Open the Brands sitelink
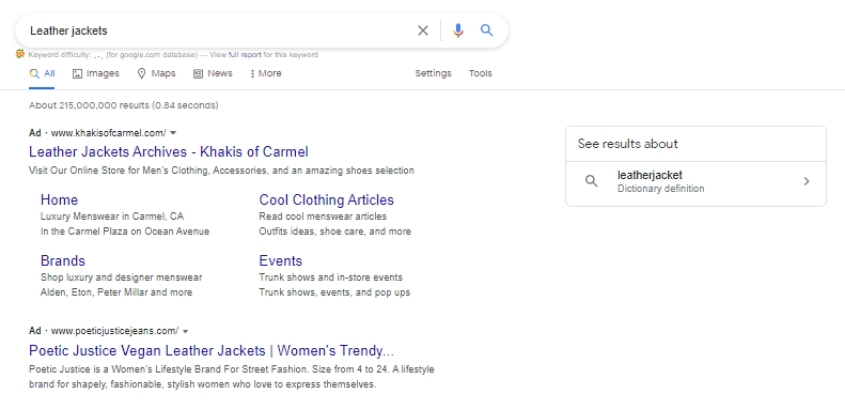 click(63, 261)
